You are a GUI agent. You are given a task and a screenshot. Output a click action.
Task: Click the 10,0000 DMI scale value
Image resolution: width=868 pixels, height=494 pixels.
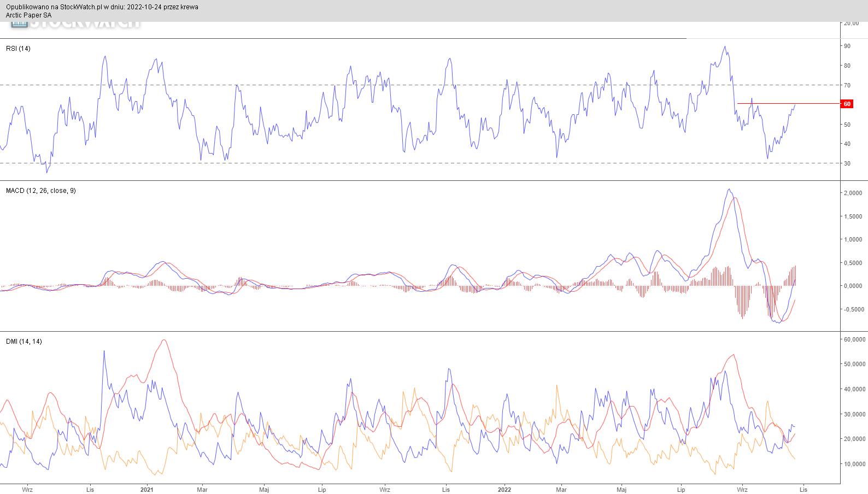point(854,464)
